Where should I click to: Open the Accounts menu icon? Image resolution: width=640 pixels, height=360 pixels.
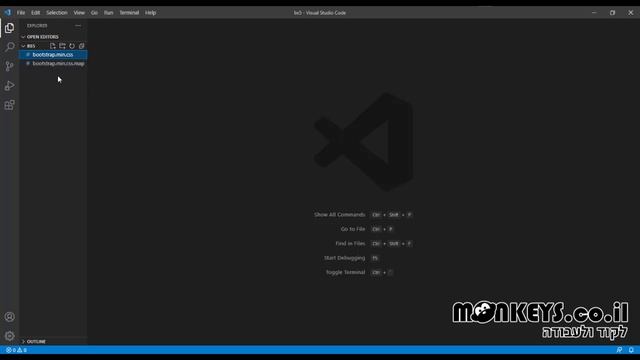pyautogui.click(x=9, y=317)
